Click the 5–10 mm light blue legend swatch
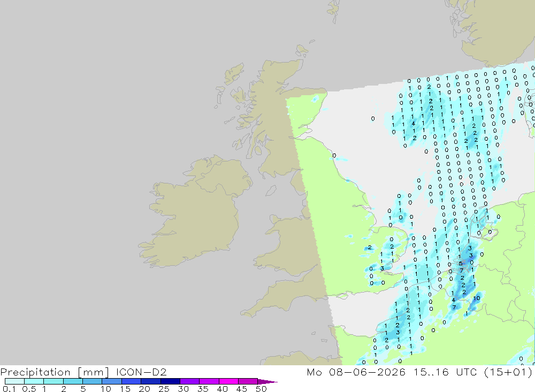The width and height of the screenshot is (535, 392). [x=92, y=381]
